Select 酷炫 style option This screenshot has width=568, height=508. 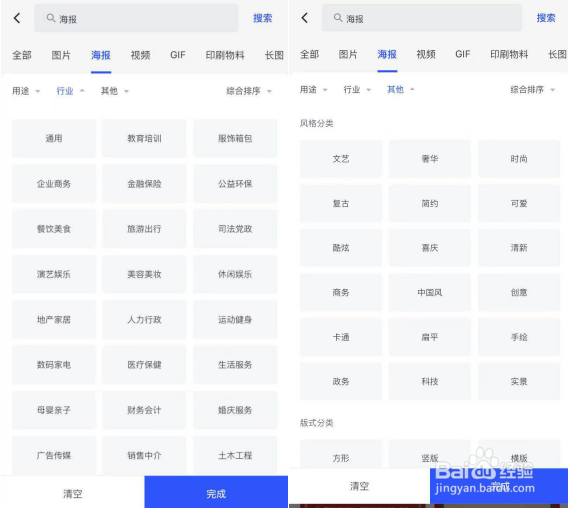click(341, 248)
